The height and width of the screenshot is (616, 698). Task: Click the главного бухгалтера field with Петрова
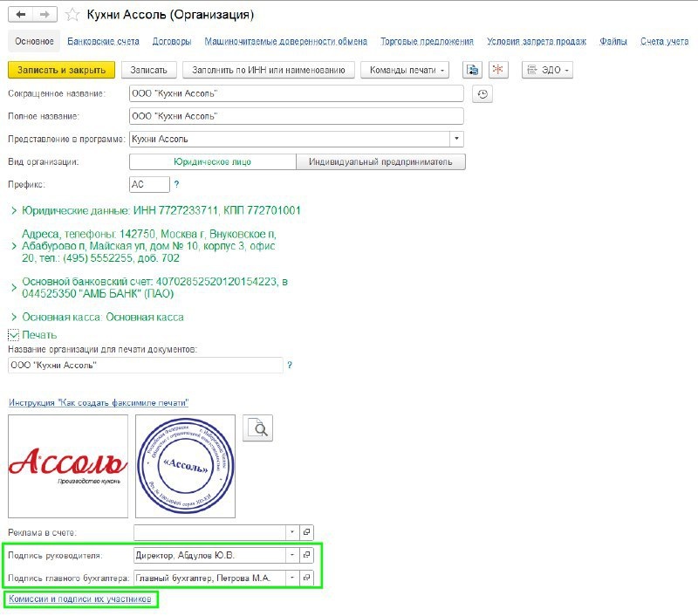pyautogui.click(x=209, y=578)
